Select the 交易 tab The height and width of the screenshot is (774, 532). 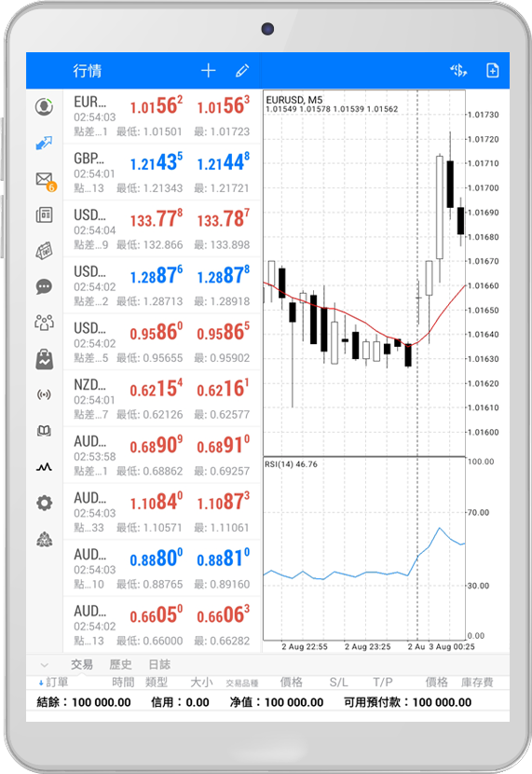coord(81,664)
